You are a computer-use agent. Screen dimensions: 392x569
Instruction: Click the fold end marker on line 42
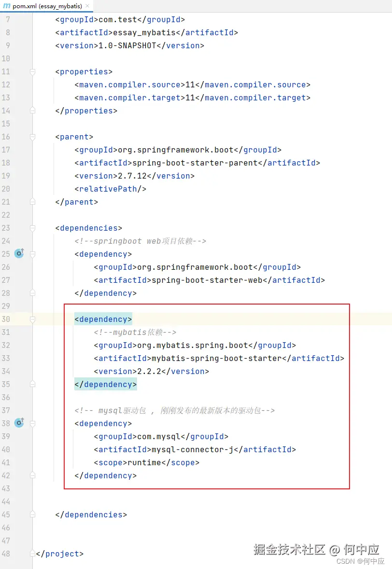pyautogui.click(x=33, y=475)
